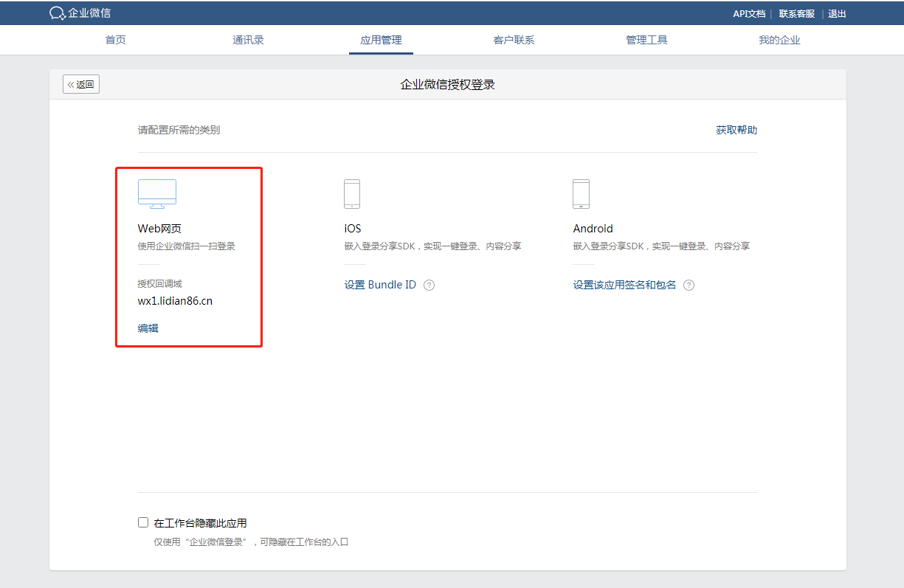Click Android description 嵌入登录分享SDK text
This screenshot has height=588, width=904.
[662, 246]
